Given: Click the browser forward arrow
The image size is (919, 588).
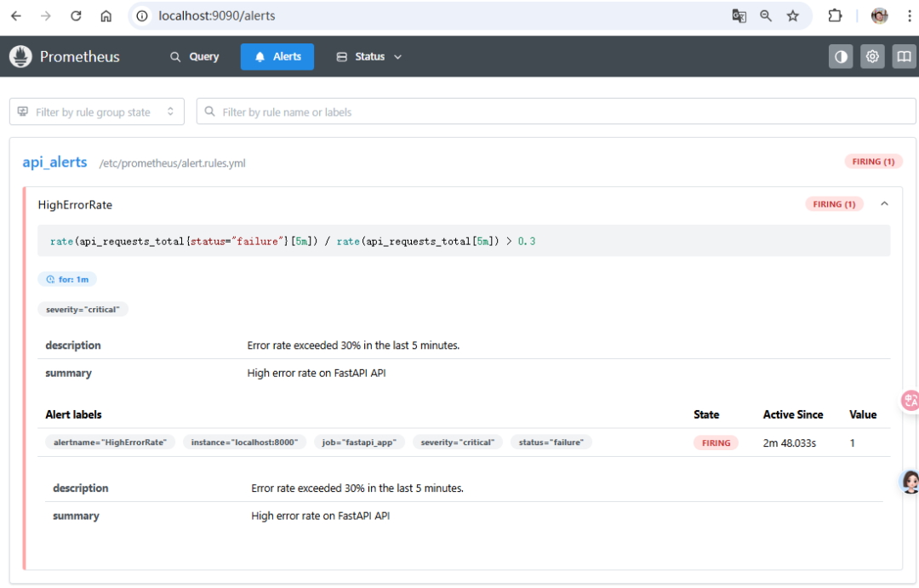Looking at the screenshot, I should 46,16.
